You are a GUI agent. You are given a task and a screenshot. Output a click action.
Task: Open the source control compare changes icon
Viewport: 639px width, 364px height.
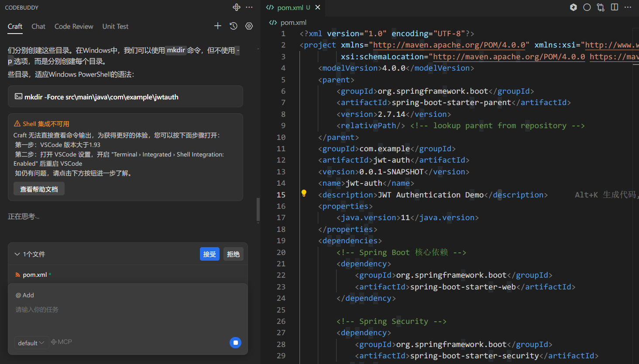pyautogui.click(x=601, y=7)
